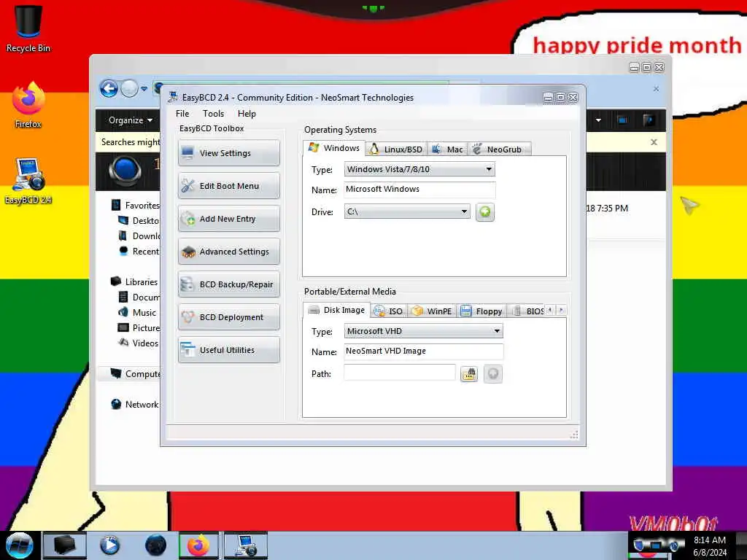Select the ISO media tab
The image size is (747, 560).
coord(389,311)
